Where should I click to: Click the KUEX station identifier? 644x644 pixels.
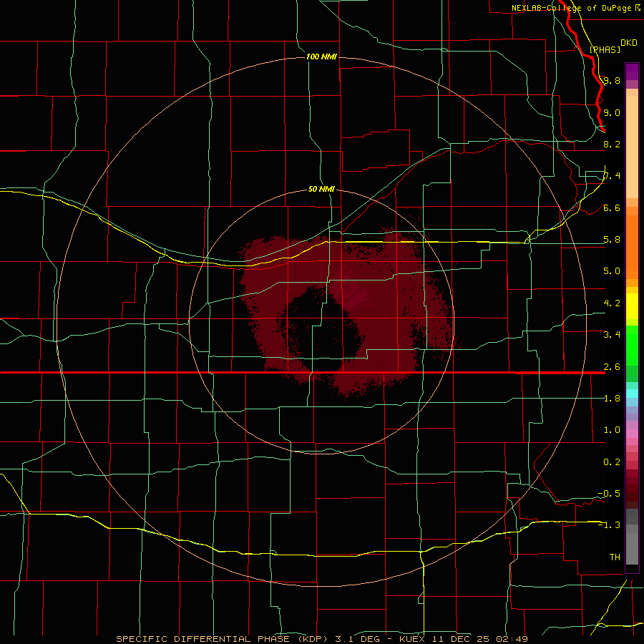pyautogui.click(x=412, y=639)
